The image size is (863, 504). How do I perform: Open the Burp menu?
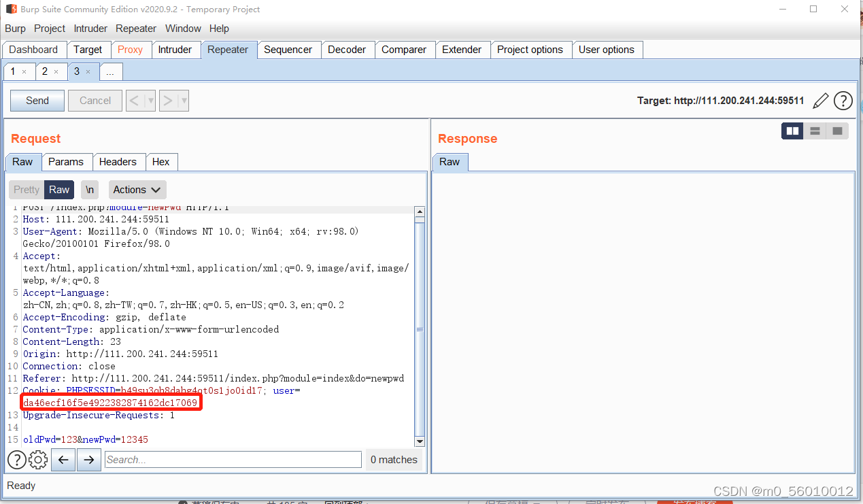pos(15,29)
